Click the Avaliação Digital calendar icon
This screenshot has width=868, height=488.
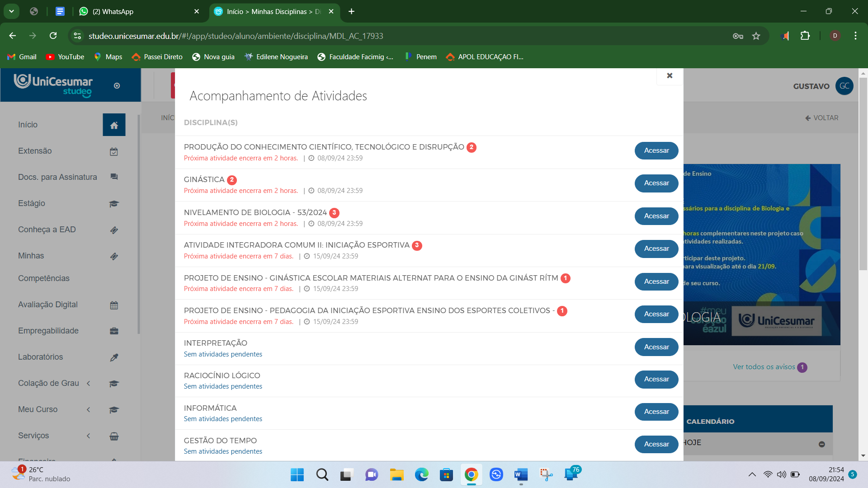tap(114, 305)
